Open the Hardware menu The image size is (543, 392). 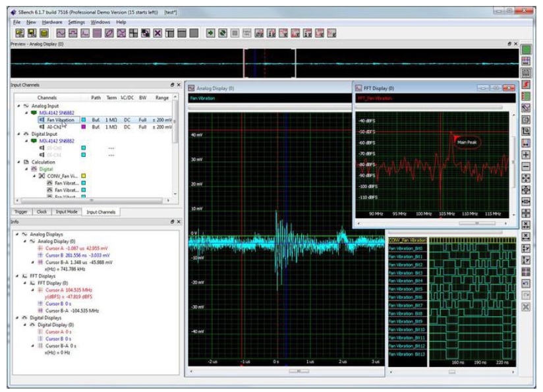coord(52,22)
